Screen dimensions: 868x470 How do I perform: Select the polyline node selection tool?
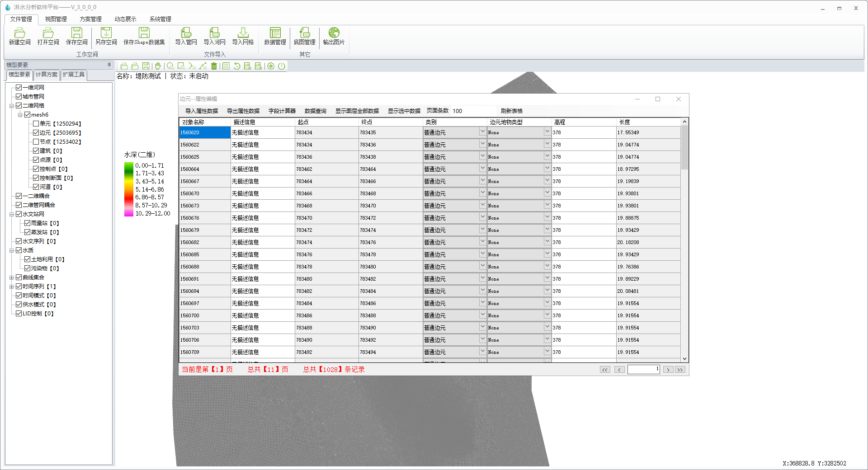click(203, 66)
